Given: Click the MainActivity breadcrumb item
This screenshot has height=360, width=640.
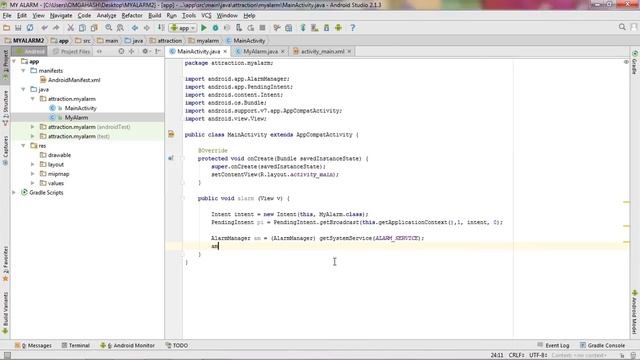Looking at the screenshot, I should pyautogui.click(x=245, y=40).
